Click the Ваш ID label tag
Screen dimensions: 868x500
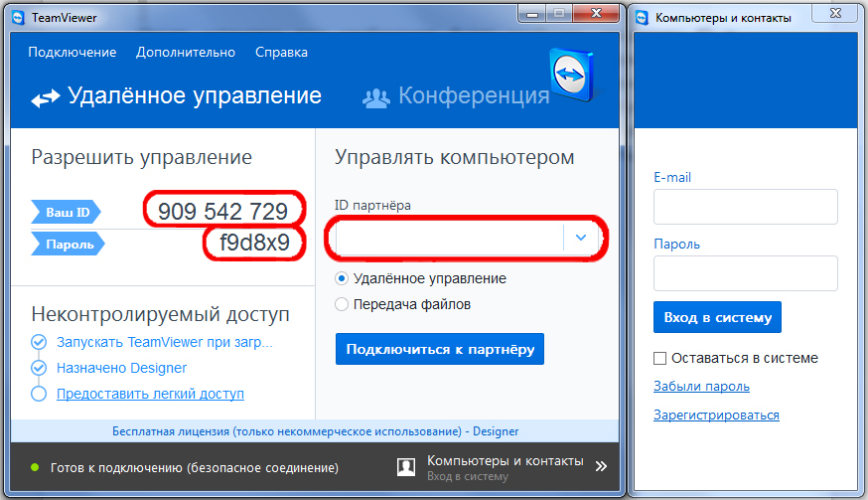(x=66, y=212)
